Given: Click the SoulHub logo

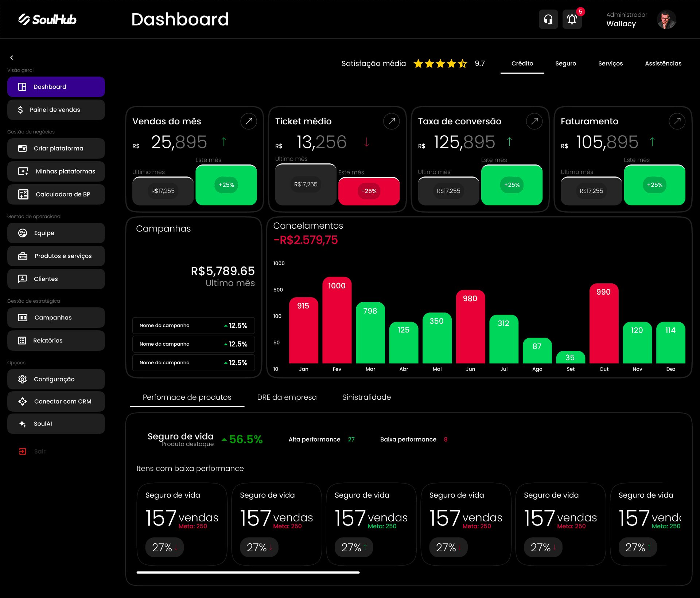Looking at the screenshot, I should click(x=47, y=19).
